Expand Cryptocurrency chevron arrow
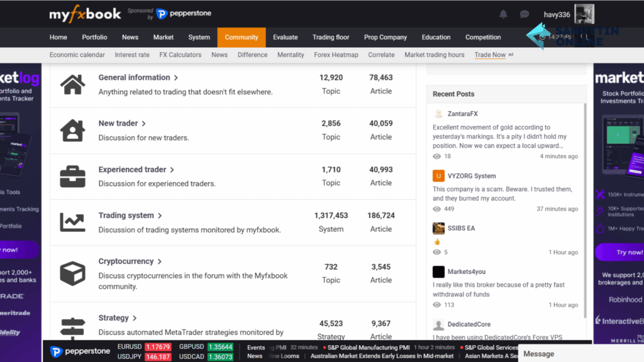 point(159,262)
